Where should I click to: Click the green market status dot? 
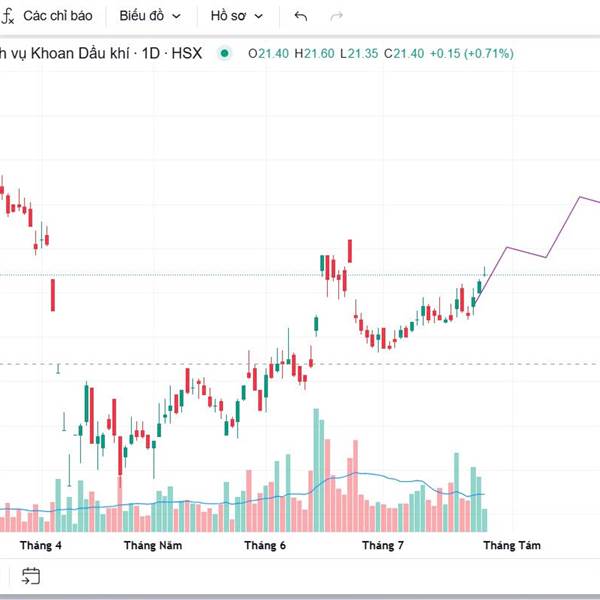tap(225, 53)
